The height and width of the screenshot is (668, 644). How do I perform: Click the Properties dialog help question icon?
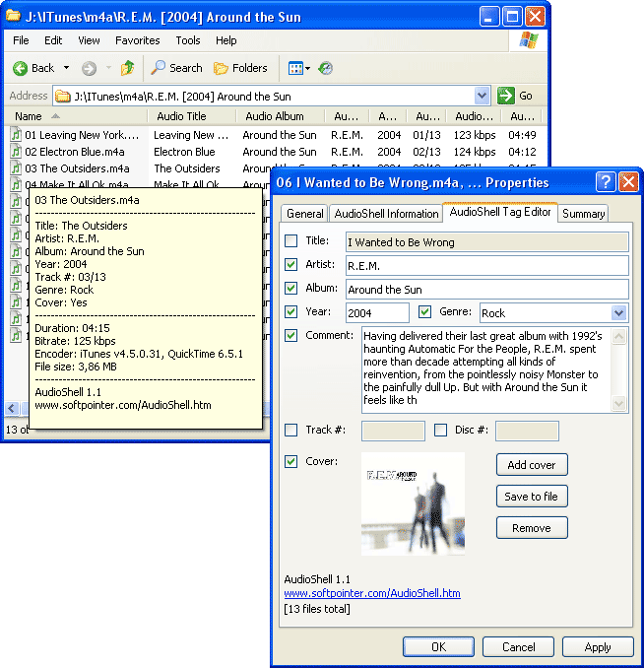pos(606,182)
